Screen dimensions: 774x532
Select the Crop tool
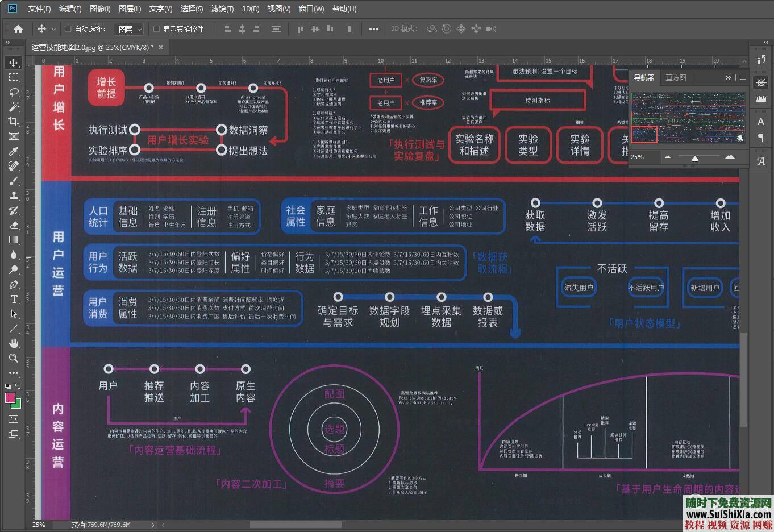coord(14,122)
